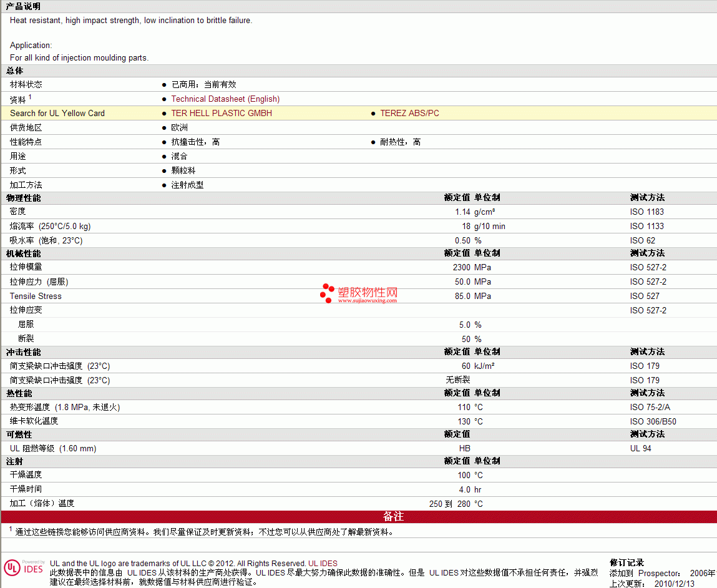Click the "Search for UL Yellow Card" label
Screen dimensions: 717x588
(57, 113)
